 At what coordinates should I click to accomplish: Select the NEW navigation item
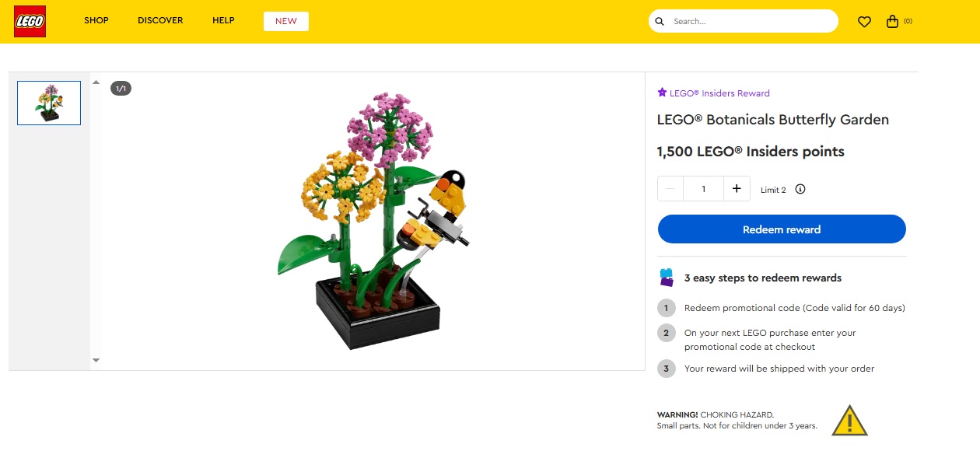[286, 21]
